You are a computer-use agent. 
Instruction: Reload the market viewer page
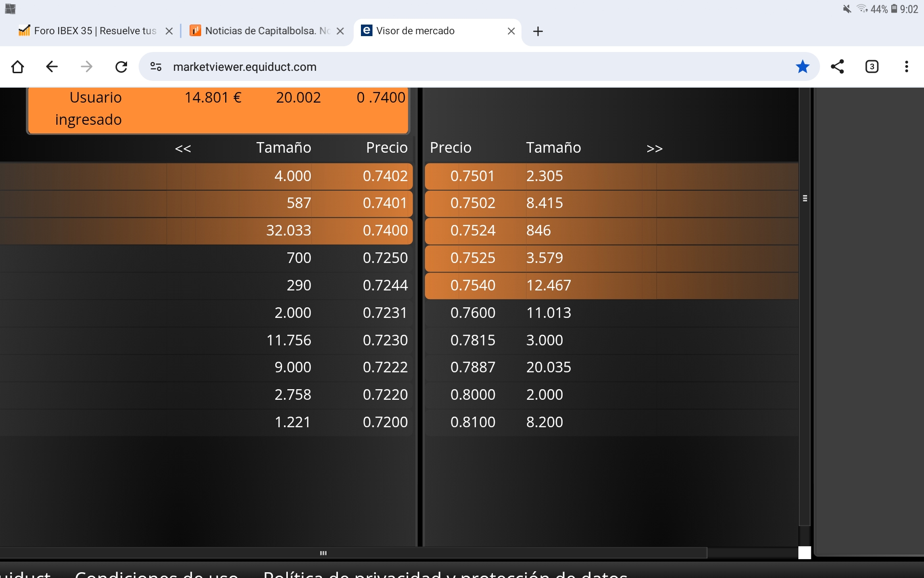(121, 66)
